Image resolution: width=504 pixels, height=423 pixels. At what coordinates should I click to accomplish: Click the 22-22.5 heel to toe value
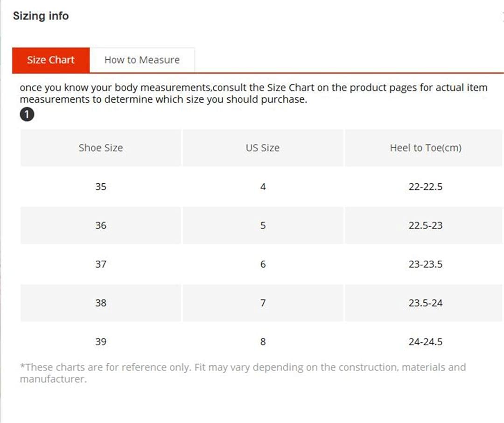pyautogui.click(x=425, y=187)
